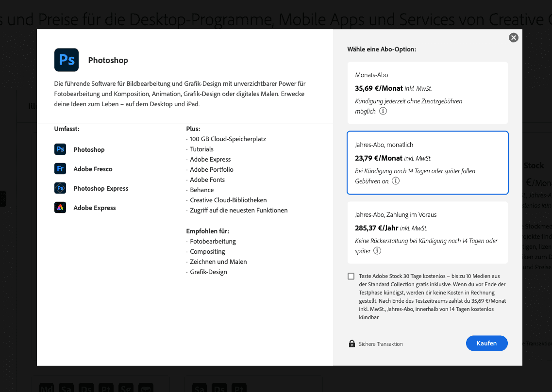Click the 'Sichere Transaktion' label

[x=381, y=344]
